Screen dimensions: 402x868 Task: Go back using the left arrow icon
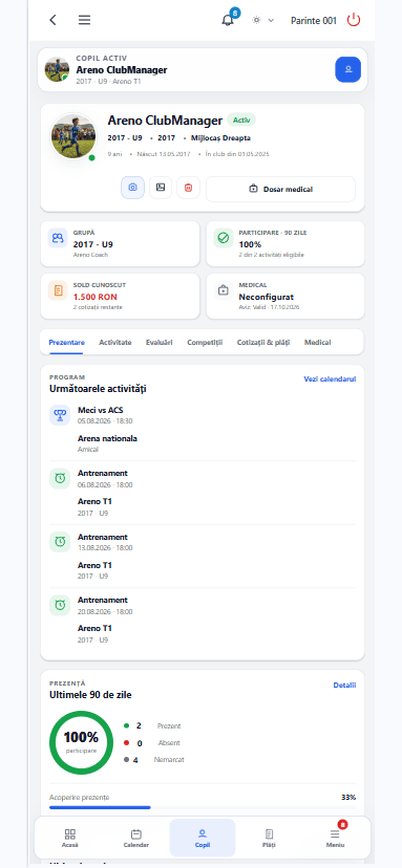coord(53,20)
